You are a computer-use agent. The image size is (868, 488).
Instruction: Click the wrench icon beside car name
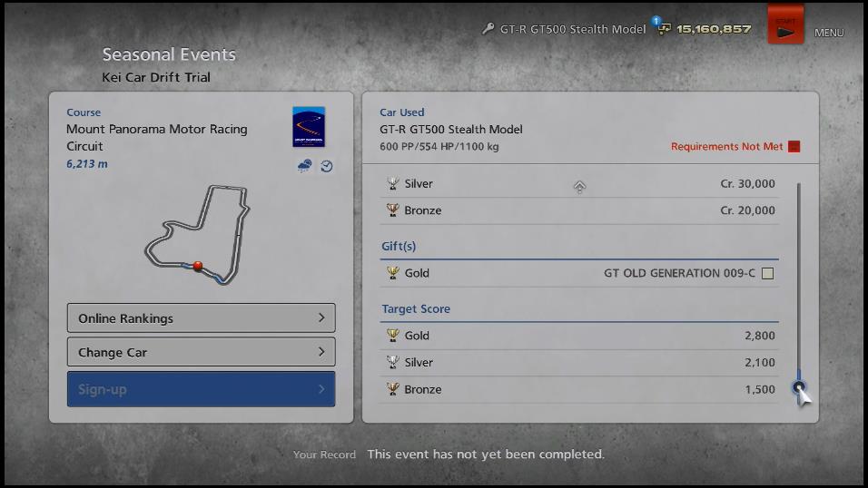click(x=488, y=28)
